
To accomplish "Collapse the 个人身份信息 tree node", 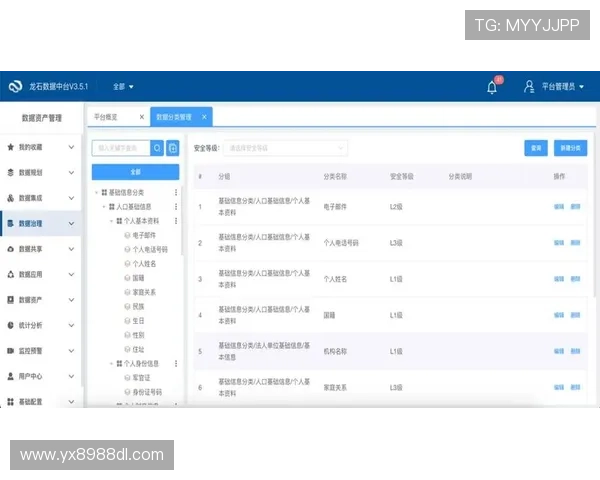I will [111, 363].
